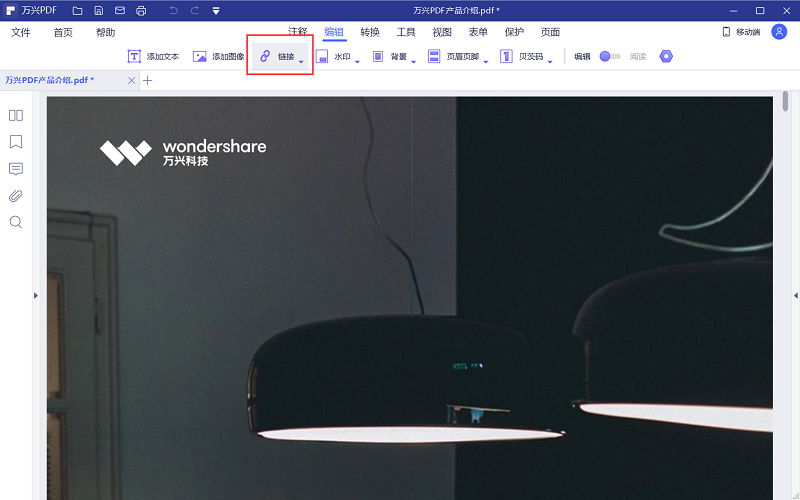Switch to the Convert (转换) tab

click(370, 32)
